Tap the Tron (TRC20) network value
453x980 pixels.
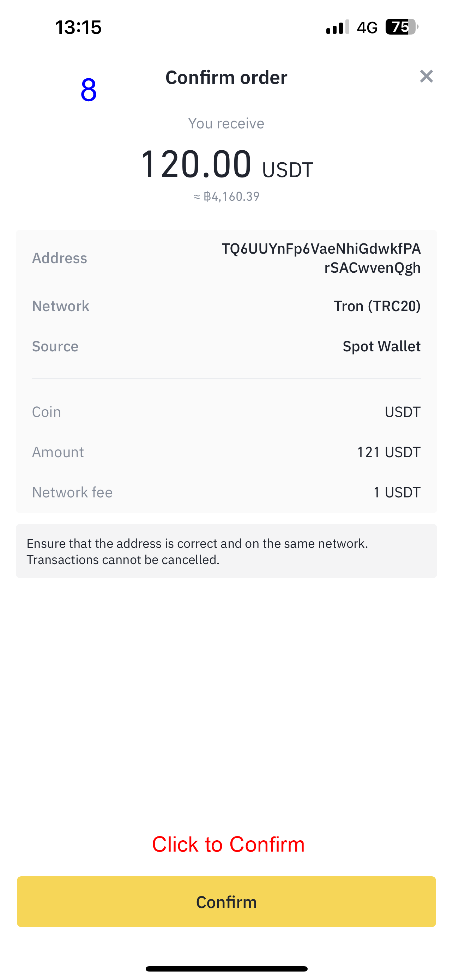[377, 306]
